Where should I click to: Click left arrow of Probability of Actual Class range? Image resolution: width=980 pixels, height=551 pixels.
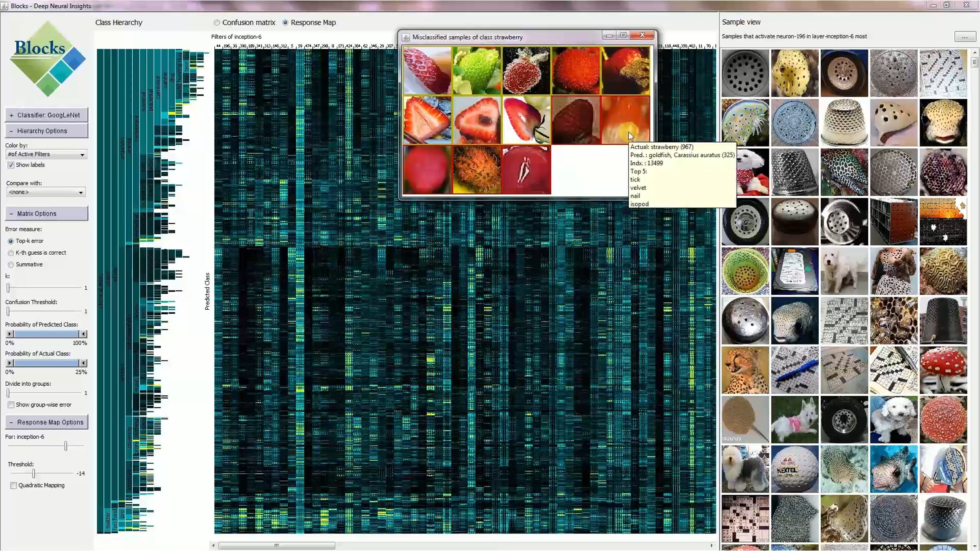click(9, 363)
